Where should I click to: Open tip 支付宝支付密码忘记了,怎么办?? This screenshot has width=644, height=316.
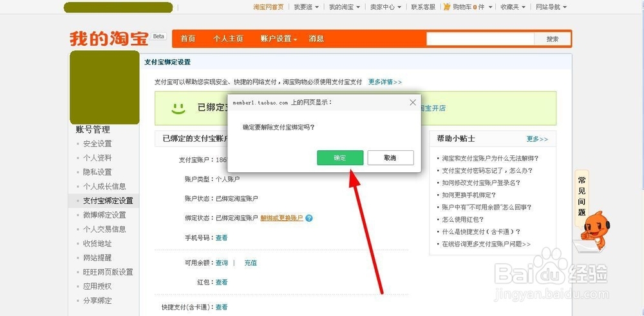pyautogui.click(x=487, y=170)
